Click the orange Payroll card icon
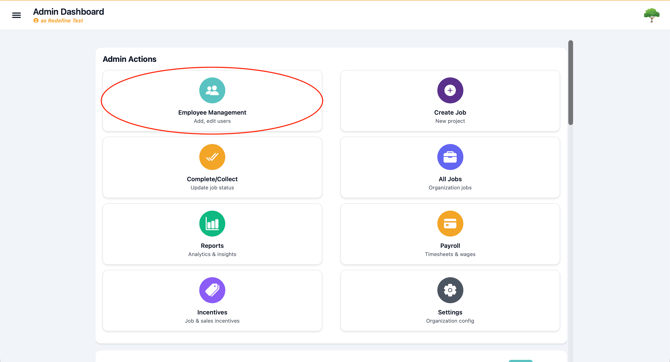Image resolution: width=670 pixels, height=362 pixels. tap(450, 224)
